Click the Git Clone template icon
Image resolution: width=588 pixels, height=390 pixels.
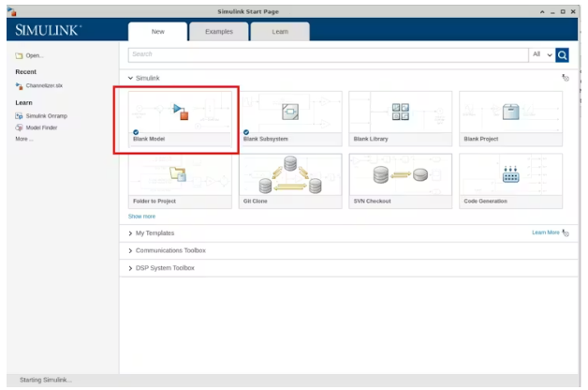(x=289, y=174)
